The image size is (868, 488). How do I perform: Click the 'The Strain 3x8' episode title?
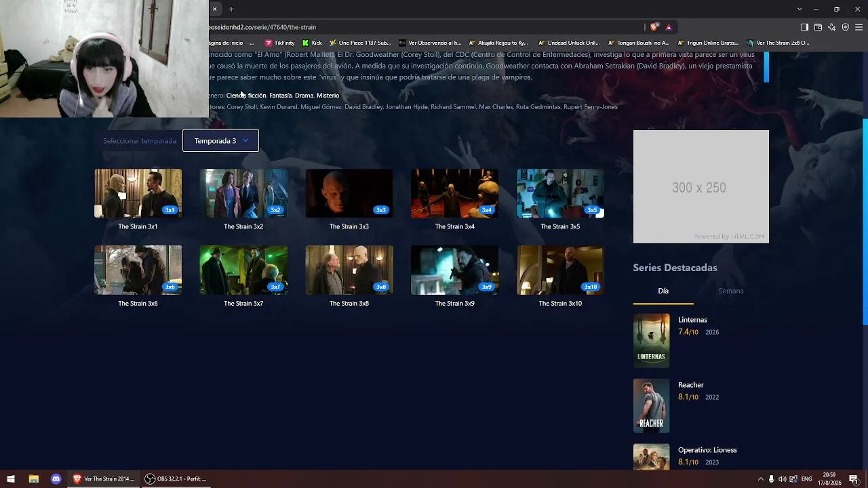coord(349,304)
